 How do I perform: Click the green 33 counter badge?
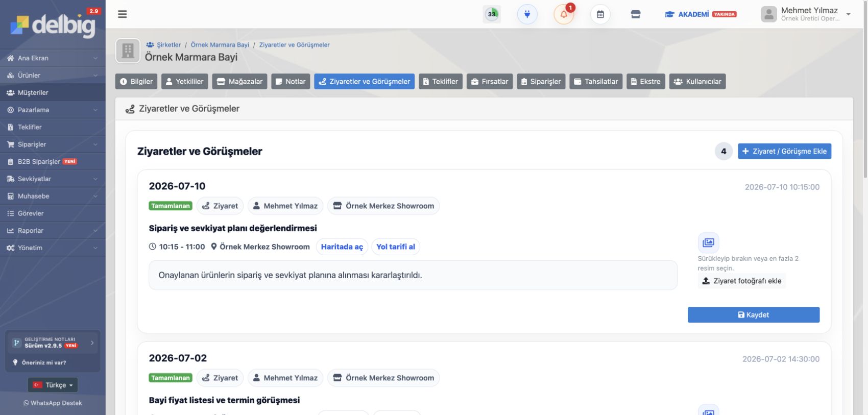(x=492, y=14)
